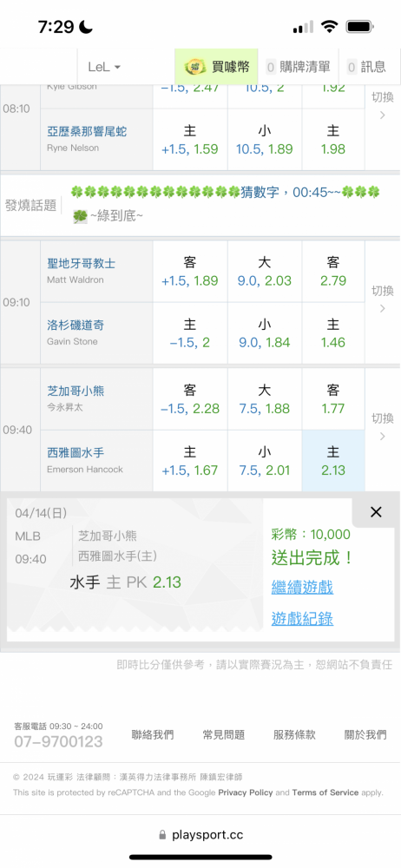The width and height of the screenshot is (401, 868).
Task: Open the 常見問題 footer link
Action: (223, 734)
